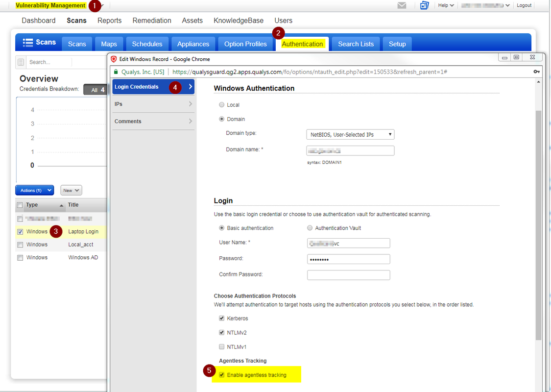
Task: Click the Laptop Login title
Action: tap(83, 232)
